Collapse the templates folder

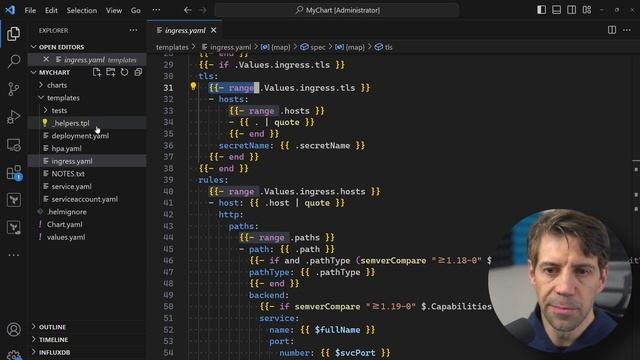(x=63, y=98)
